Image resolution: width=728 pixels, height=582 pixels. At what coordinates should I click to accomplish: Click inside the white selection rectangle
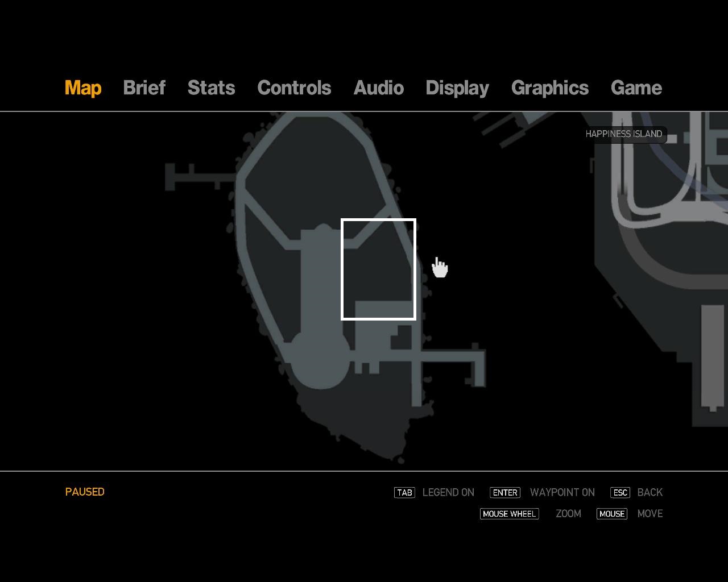click(x=378, y=269)
